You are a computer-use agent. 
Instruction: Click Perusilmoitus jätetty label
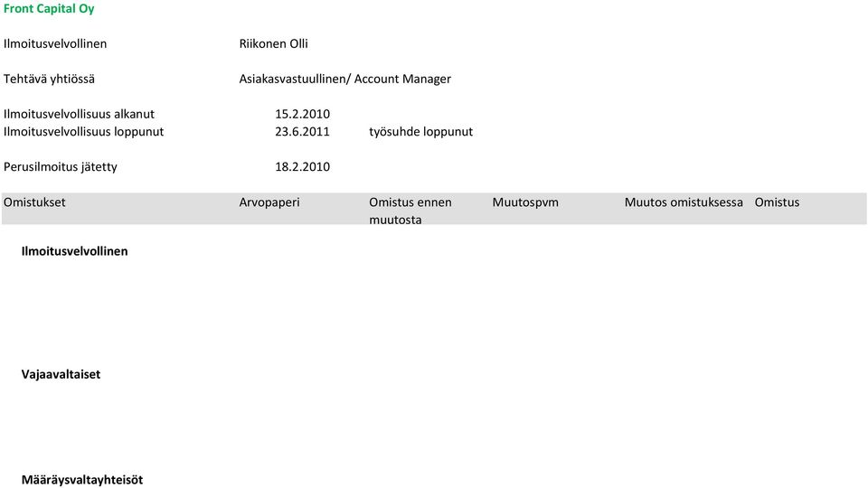pyautogui.click(x=61, y=166)
